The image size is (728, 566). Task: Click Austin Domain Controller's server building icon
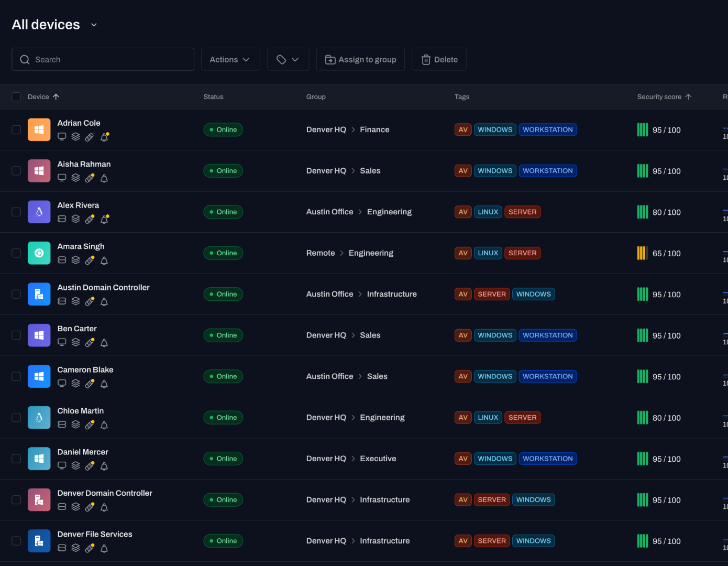(x=39, y=294)
